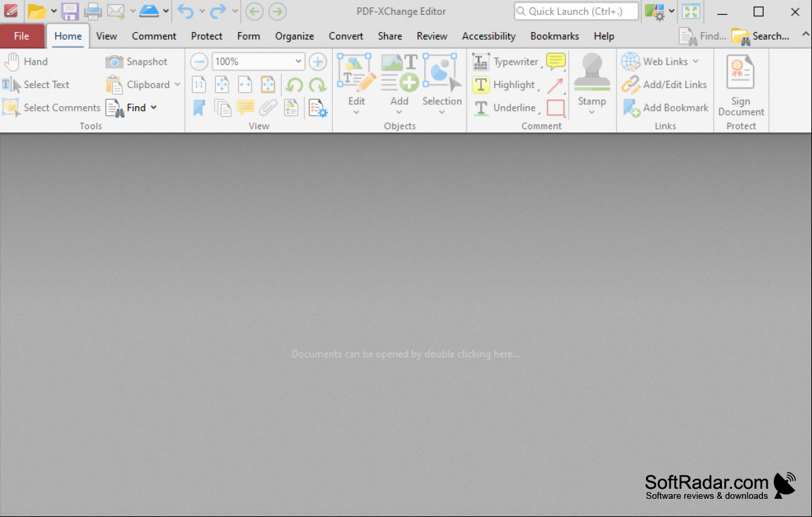
Task: Open the Stamp dropdown button
Action: [592, 85]
